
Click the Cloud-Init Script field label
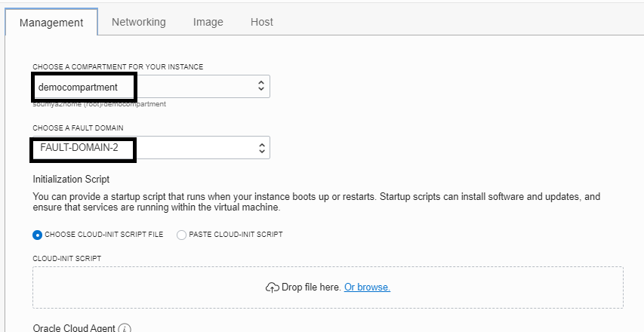[x=66, y=258]
